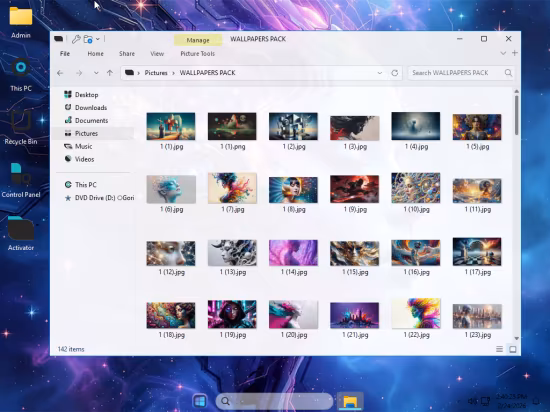
Task: Click the vertical scrollbar thumb
Action: coord(516,115)
